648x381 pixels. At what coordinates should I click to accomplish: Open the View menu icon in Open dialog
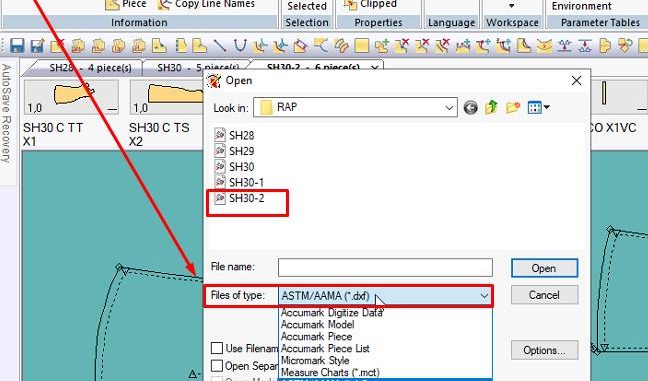pyautogui.click(x=538, y=108)
